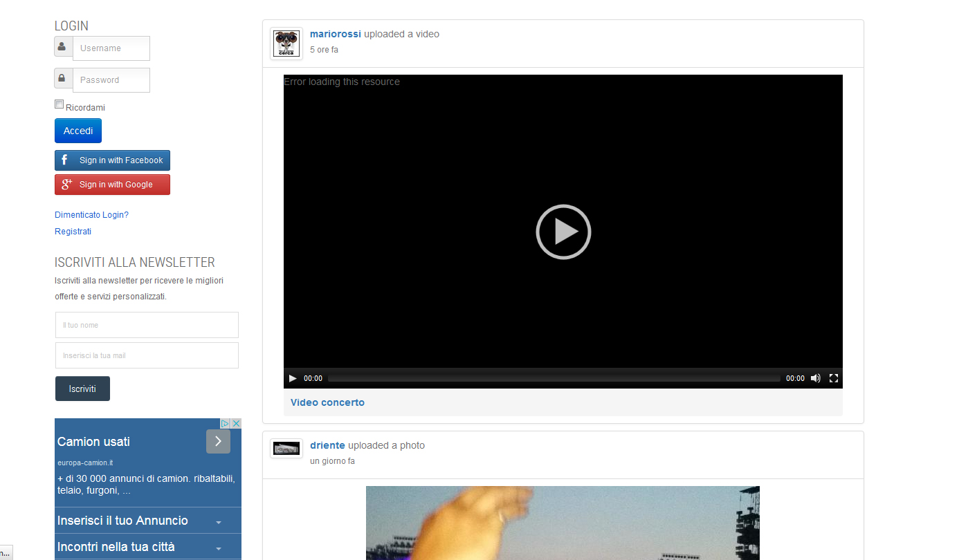
Task: Click the Inserisci la tua mail field
Action: (x=147, y=355)
